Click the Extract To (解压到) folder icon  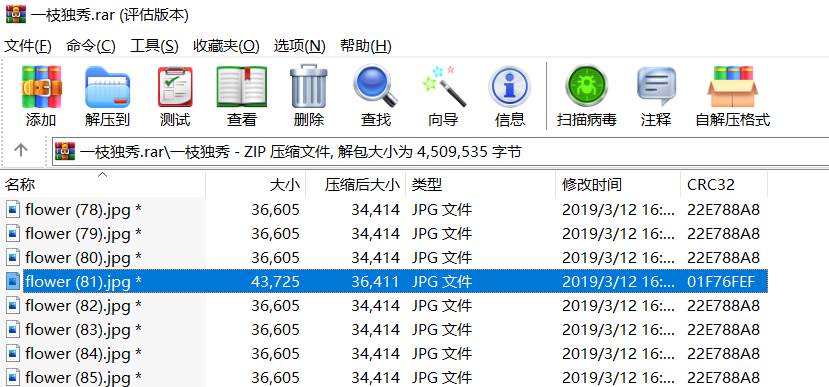pos(107,87)
